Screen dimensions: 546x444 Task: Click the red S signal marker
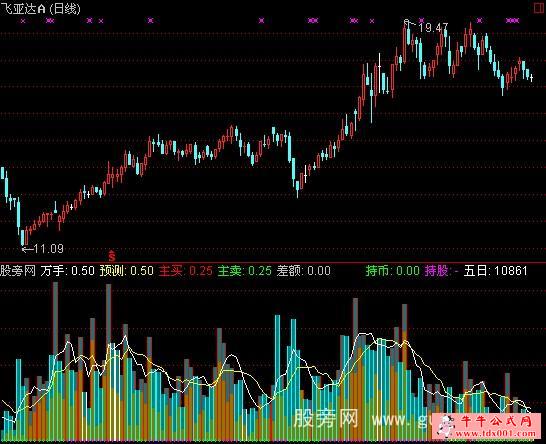point(112,256)
